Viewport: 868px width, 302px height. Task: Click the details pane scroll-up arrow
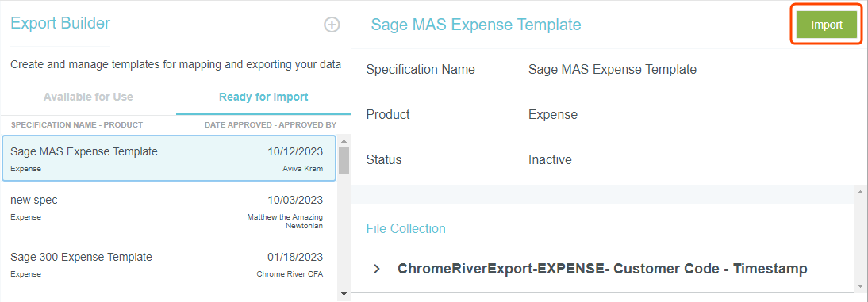coord(861,191)
